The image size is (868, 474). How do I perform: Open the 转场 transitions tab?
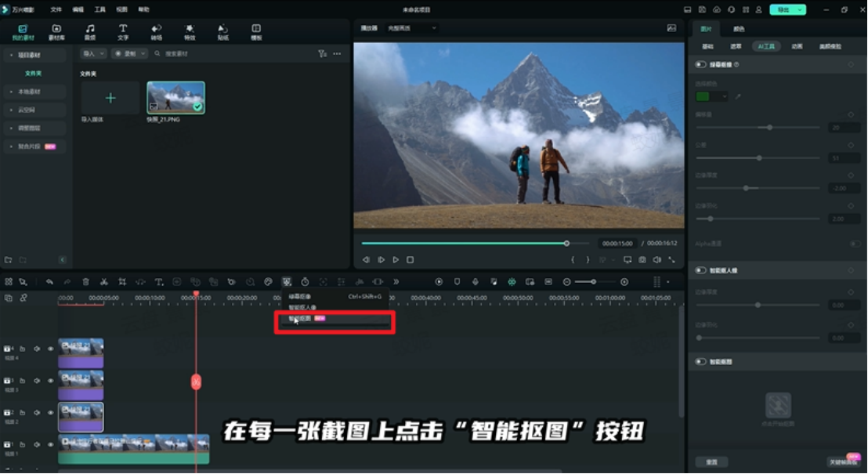click(x=157, y=32)
